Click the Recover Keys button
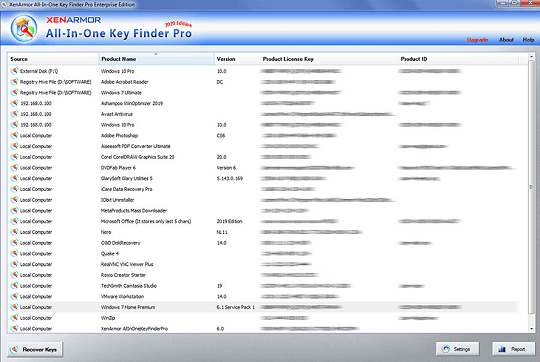 click(x=35, y=350)
